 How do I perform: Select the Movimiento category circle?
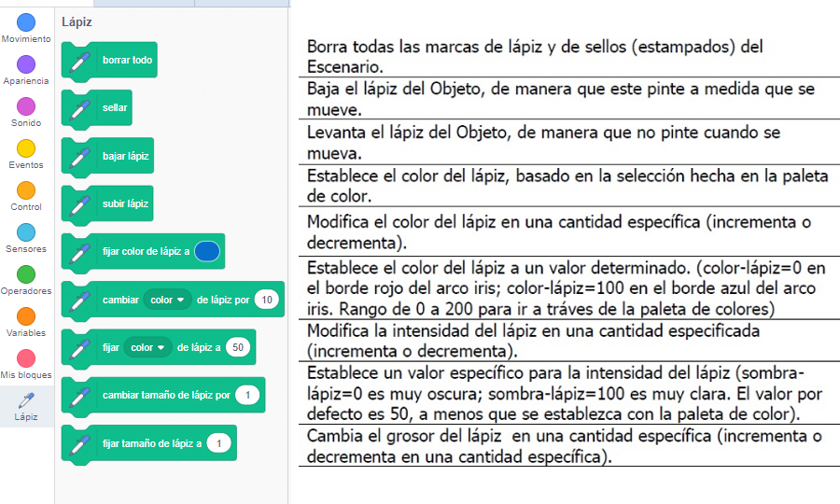(26, 22)
